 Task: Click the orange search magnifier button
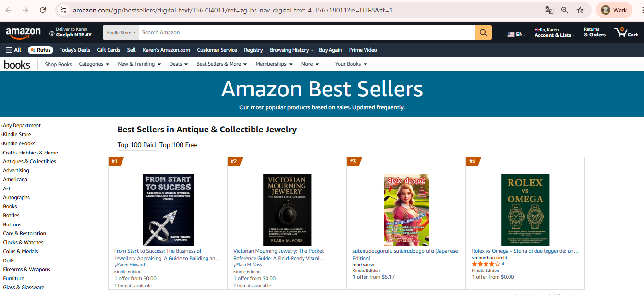(x=483, y=33)
